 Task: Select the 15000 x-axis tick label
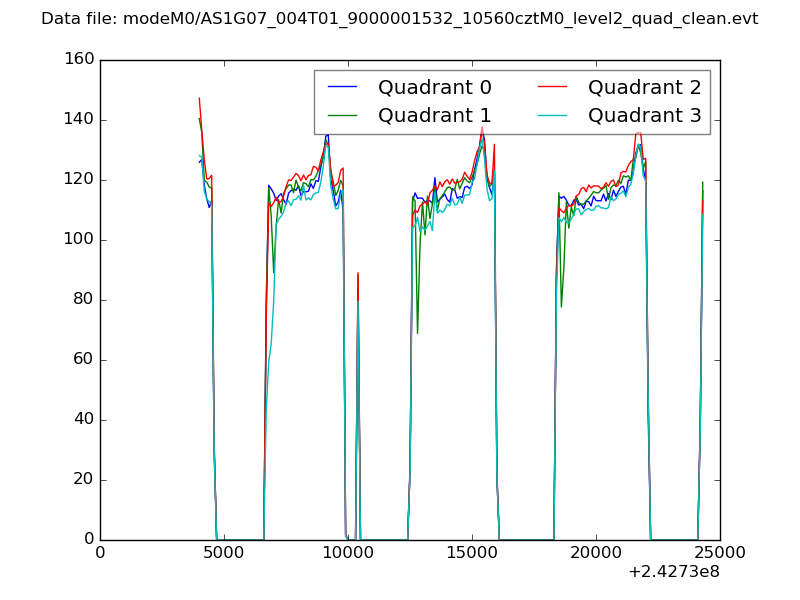472,553
